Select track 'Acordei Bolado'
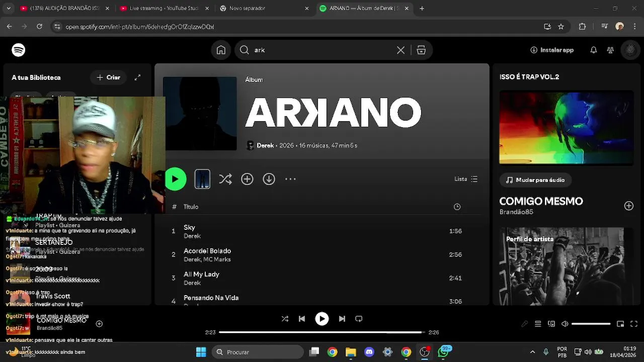The image size is (644, 362). pyautogui.click(x=207, y=251)
